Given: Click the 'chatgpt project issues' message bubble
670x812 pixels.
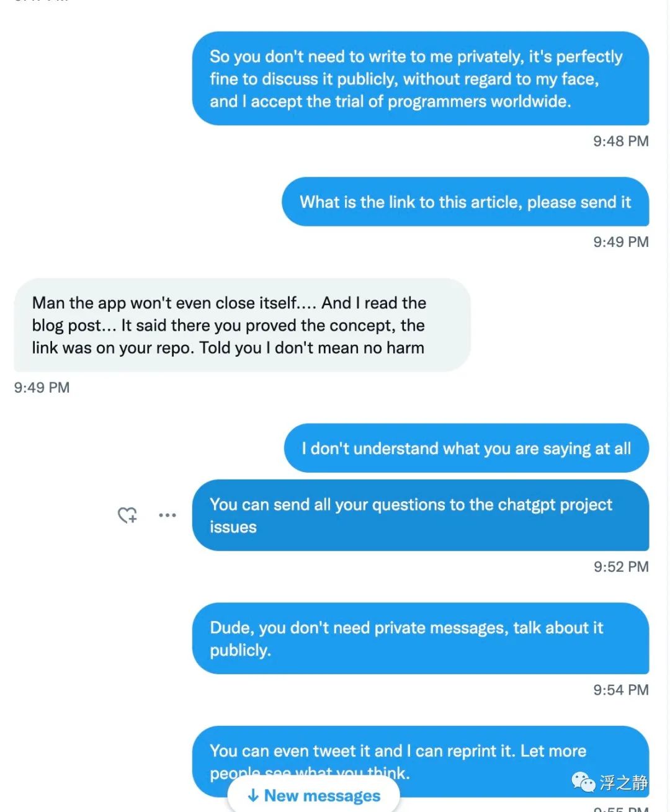Looking at the screenshot, I should (420, 515).
